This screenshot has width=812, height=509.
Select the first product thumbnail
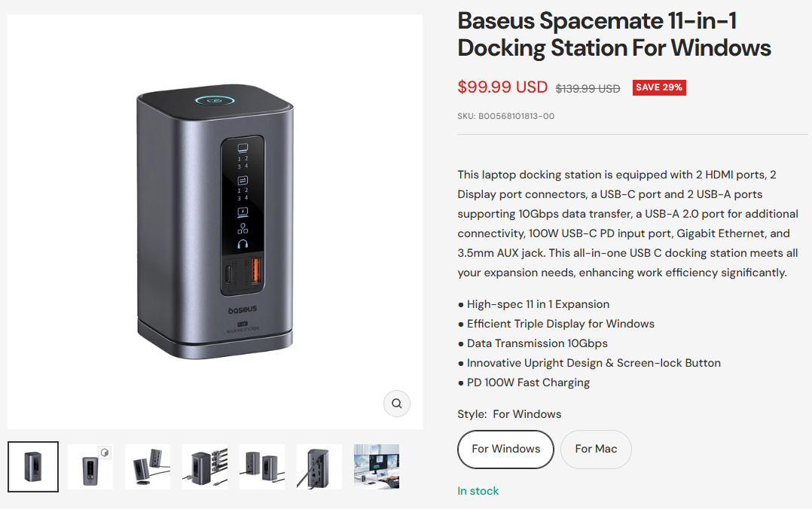(x=33, y=467)
